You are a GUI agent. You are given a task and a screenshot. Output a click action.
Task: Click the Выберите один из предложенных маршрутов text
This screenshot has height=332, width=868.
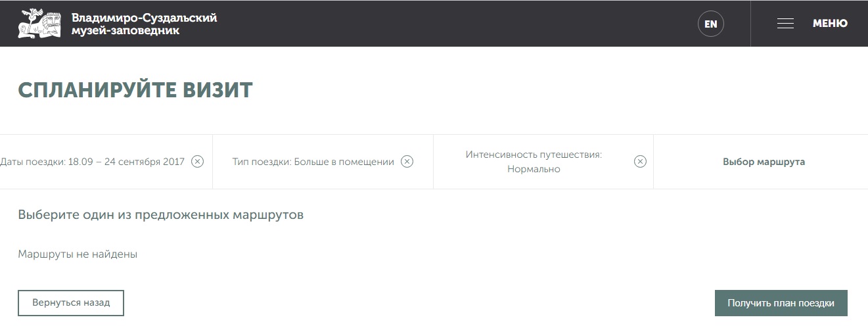160,215
